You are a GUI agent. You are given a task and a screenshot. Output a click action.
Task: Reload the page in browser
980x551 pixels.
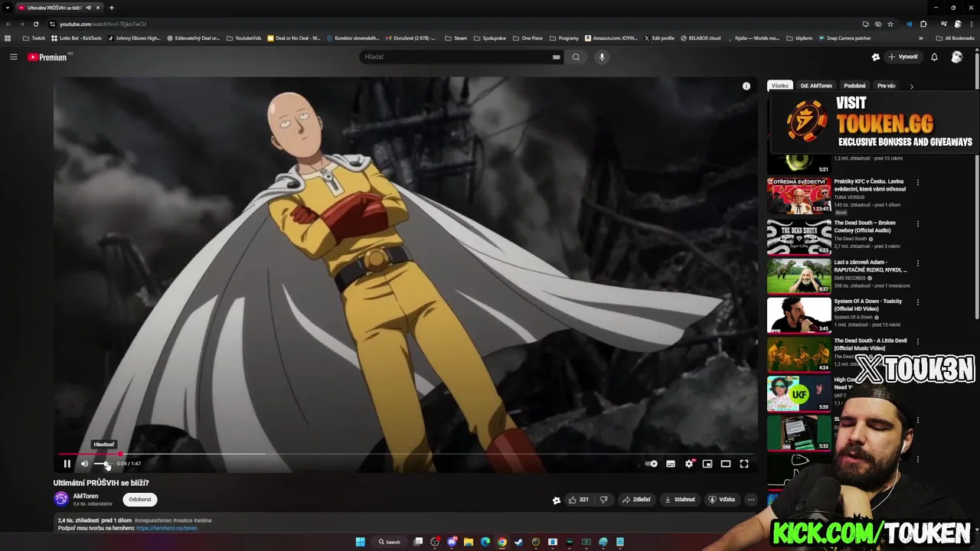(x=35, y=24)
